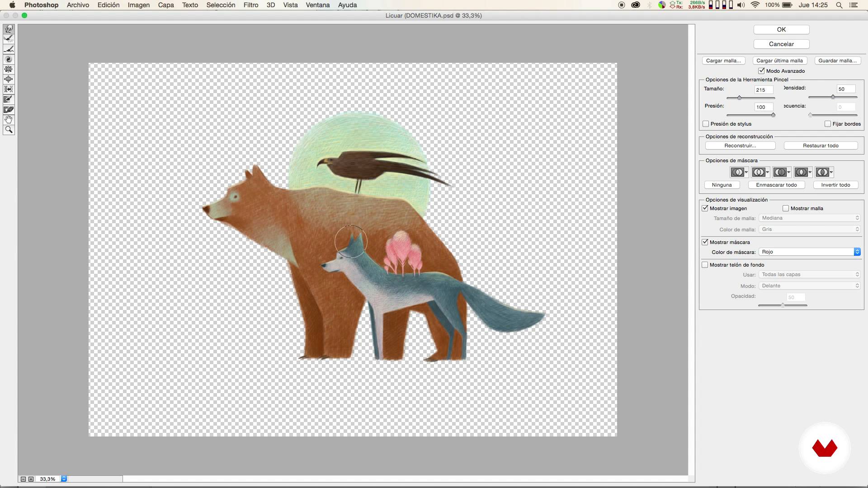The image size is (868, 488).
Task: Open the Ventana menu
Action: [x=318, y=5]
